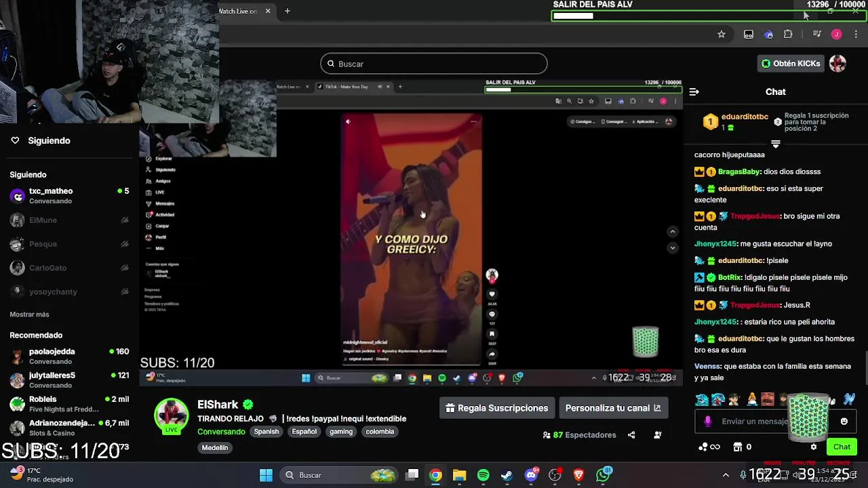The height and width of the screenshot is (488, 868).
Task: Open ElMune's channel in the sidebar
Action: pos(69,220)
